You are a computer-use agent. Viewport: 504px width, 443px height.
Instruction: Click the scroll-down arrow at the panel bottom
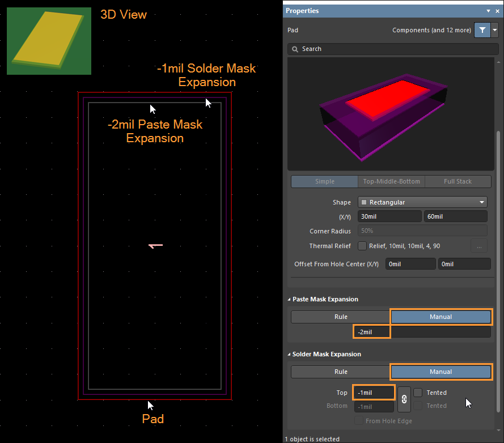coord(499,429)
